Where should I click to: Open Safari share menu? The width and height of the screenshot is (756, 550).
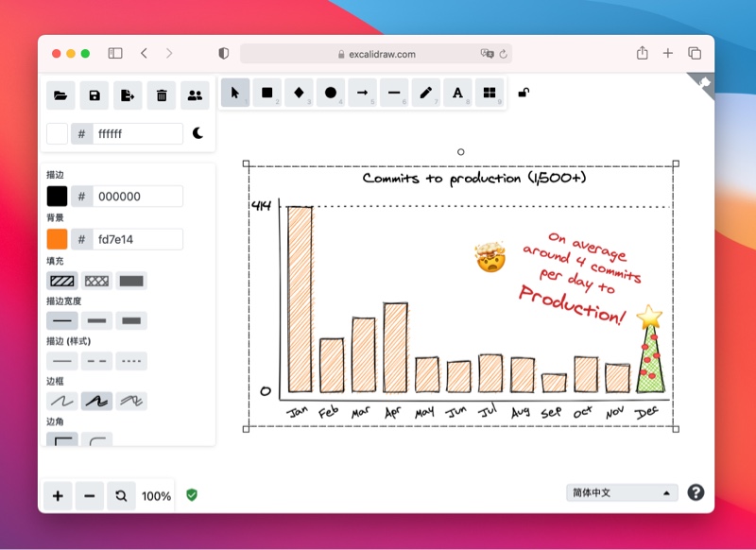click(x=643, y=53)
